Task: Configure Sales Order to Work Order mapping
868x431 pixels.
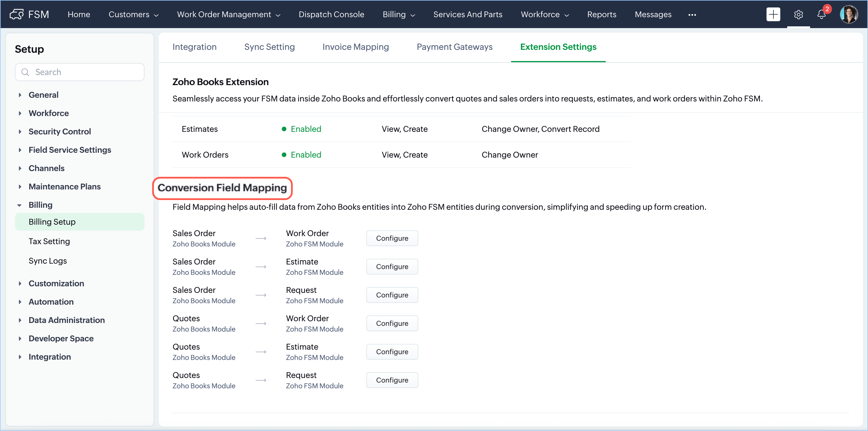Action: [x=392, y=238]
